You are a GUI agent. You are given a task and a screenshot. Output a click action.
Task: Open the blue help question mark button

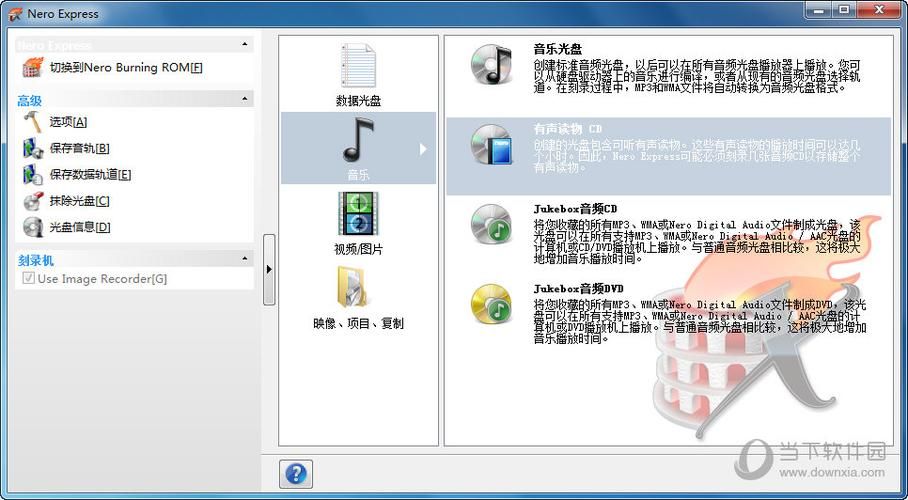(x=296, y=473)
